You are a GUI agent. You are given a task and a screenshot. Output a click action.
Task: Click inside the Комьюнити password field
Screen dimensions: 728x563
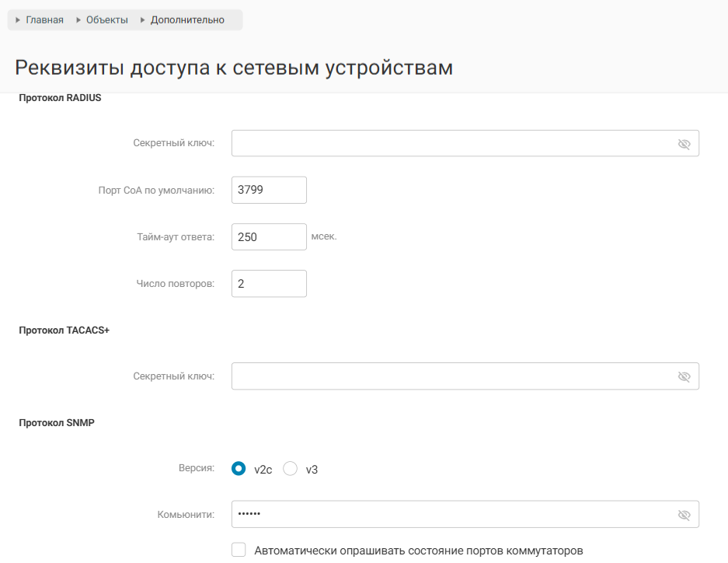pyautogui.click(x=451, y=515)
